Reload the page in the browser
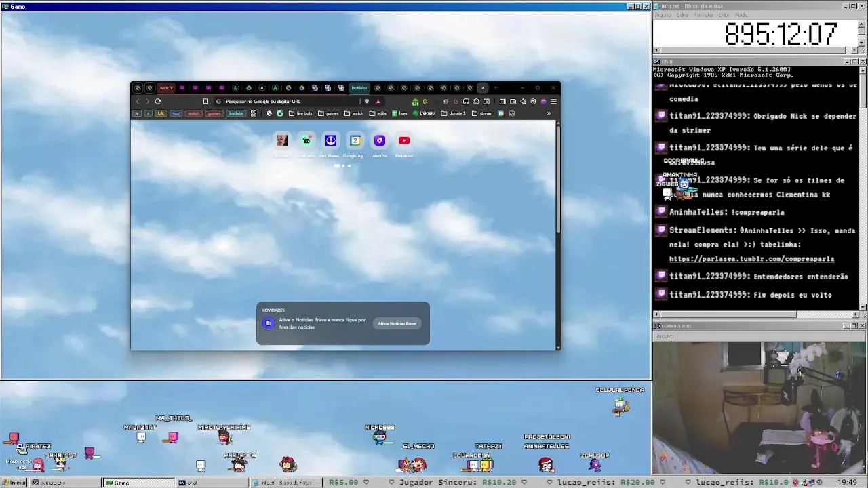Viewport: 868px width, 488px height. click(158, 102)
